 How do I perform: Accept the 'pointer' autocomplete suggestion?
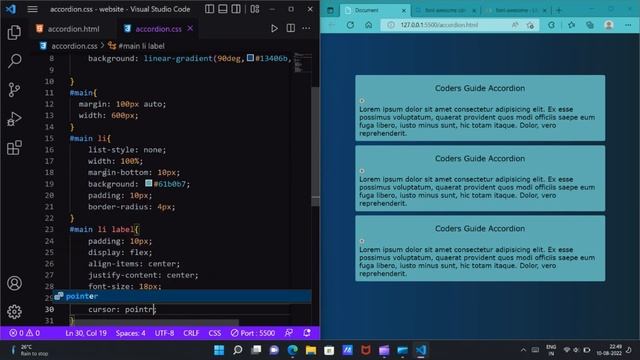[182, 296]
